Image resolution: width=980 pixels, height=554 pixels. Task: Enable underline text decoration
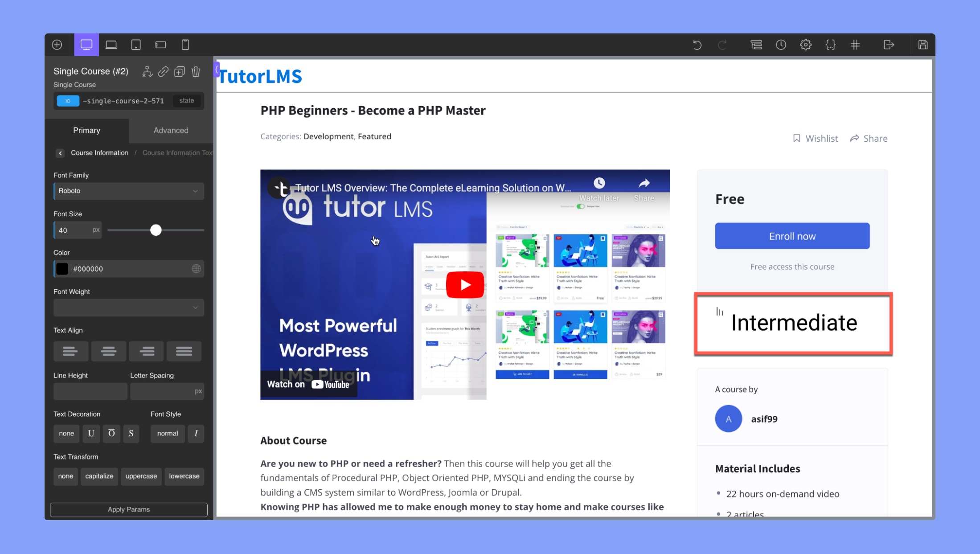[91, 434]
